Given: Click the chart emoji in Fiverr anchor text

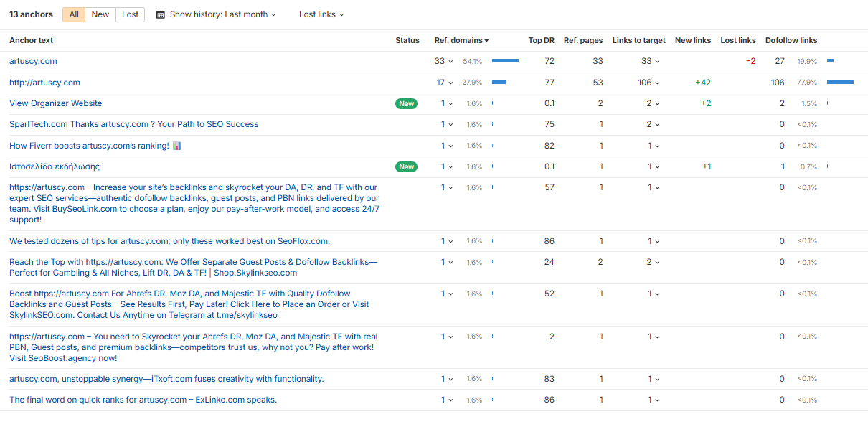Looking at the screenshot, I should [x=177, y=146].
